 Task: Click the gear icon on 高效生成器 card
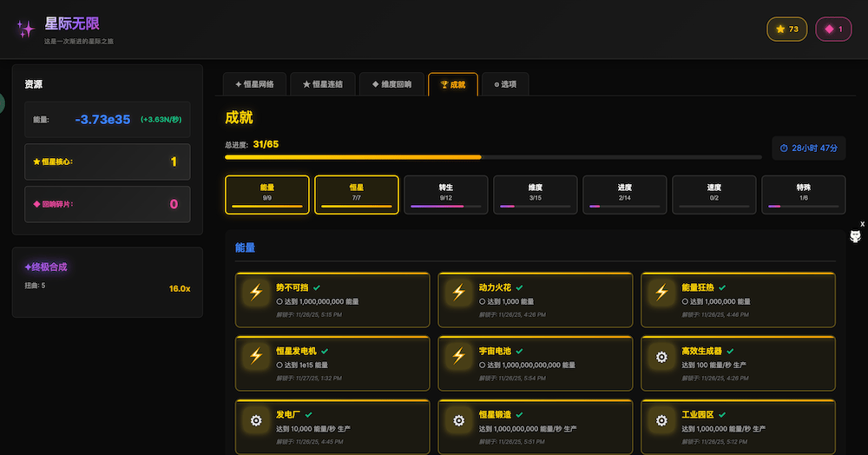click(661, 357)
